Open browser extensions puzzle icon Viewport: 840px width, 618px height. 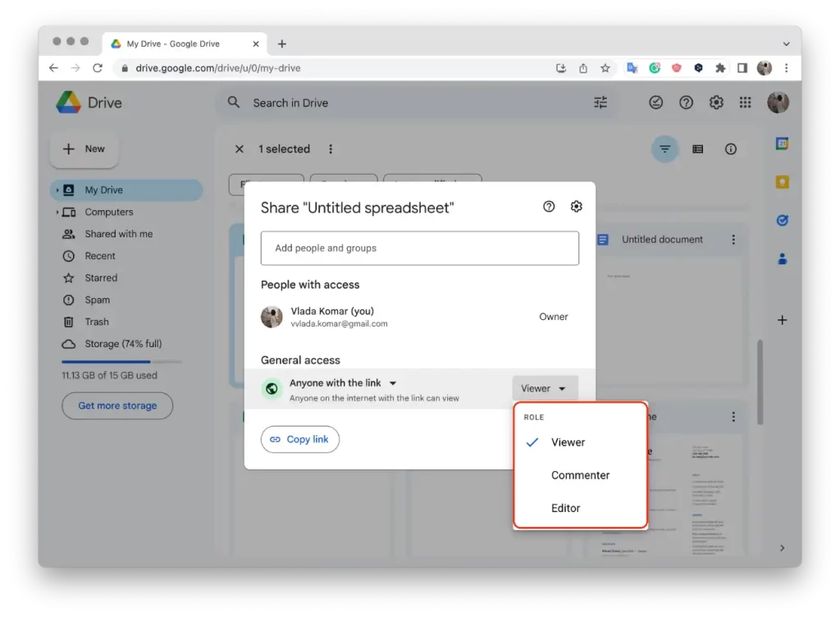click(720, 68)
